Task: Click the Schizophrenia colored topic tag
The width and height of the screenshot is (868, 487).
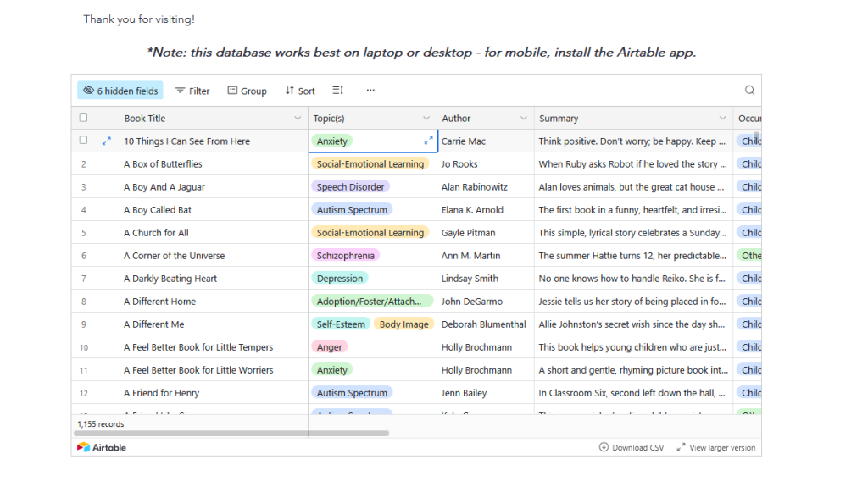Action: coord(345,255)
